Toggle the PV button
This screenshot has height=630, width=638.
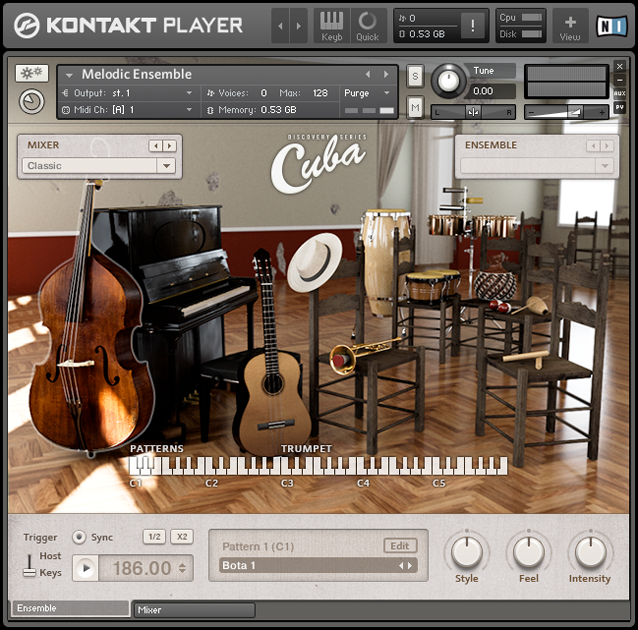[x=620, y=107]
